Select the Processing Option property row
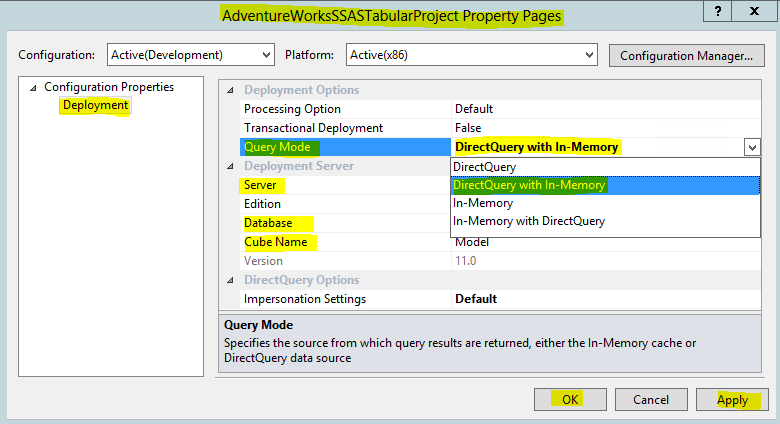 (292, 109)
